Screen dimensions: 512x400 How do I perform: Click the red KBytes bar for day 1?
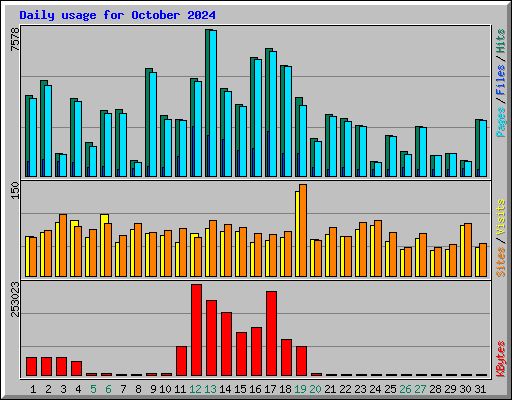click(31, 367)
